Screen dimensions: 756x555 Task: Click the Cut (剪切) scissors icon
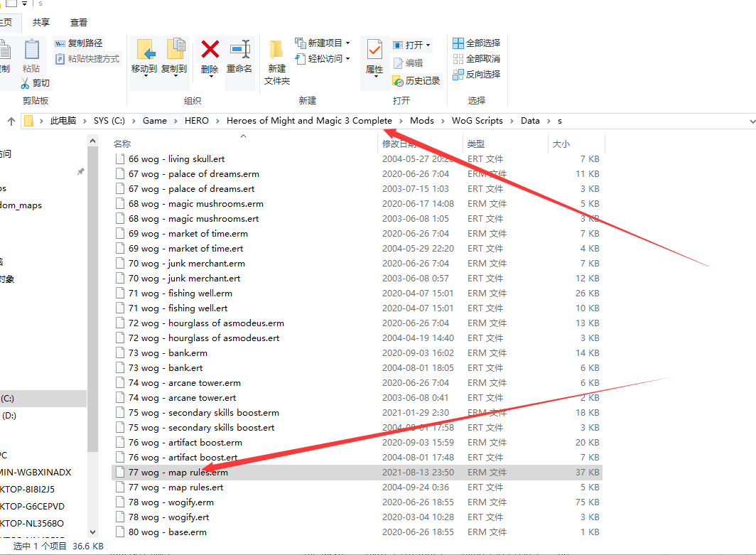25,83
